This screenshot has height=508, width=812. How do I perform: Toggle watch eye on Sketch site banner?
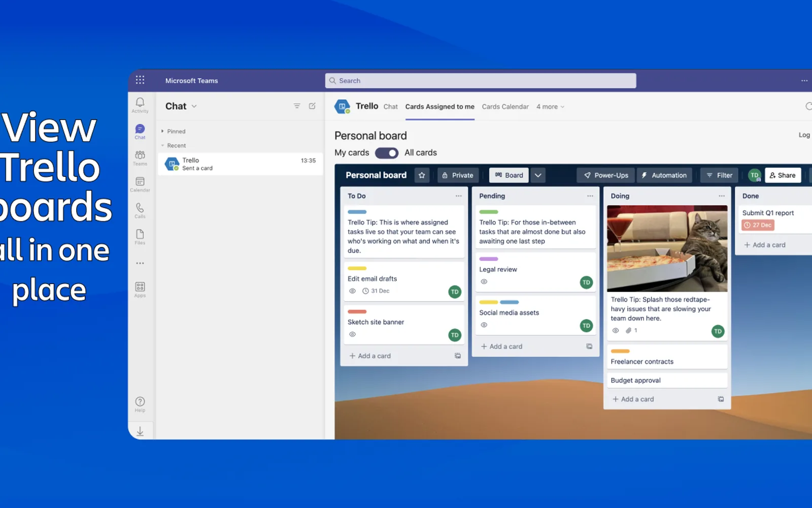(352, 334)
